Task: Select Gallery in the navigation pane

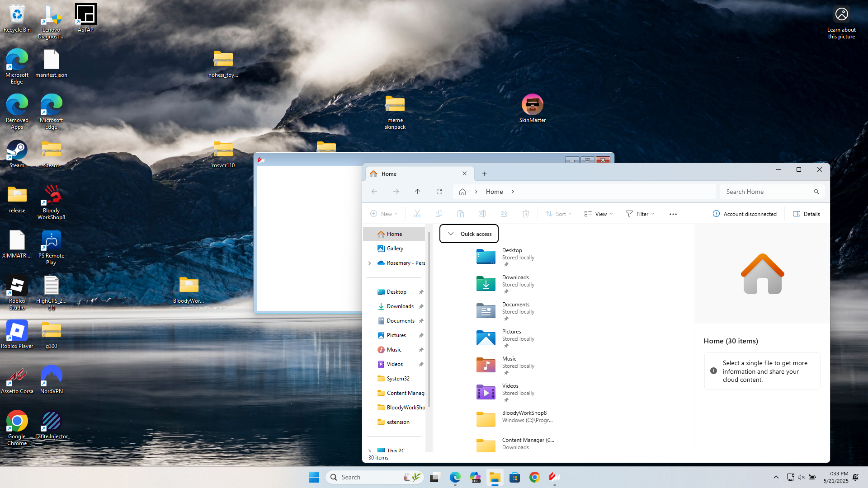Action: tap(394, 249)
